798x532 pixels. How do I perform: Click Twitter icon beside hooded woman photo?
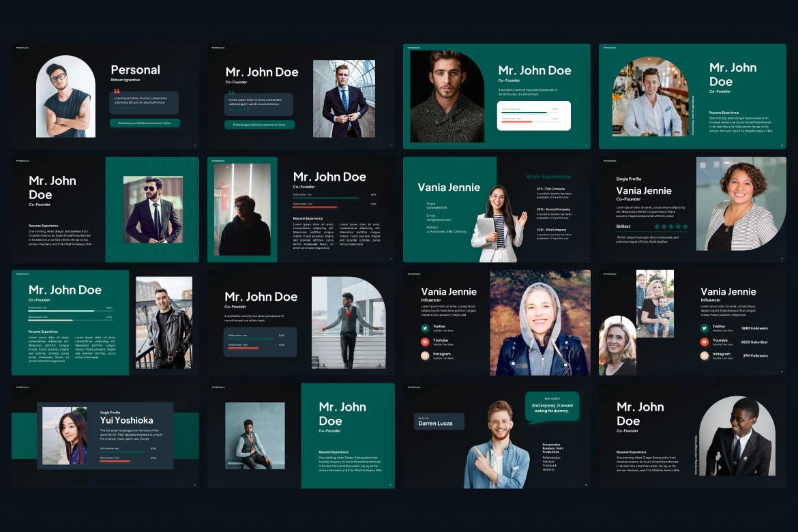pyautogui.click(x=425, y=328)
